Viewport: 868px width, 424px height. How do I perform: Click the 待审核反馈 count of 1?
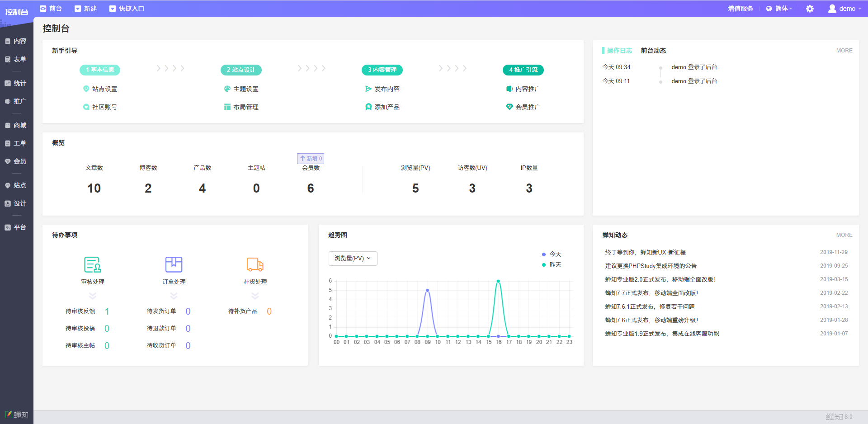click(x=107, y=311)
